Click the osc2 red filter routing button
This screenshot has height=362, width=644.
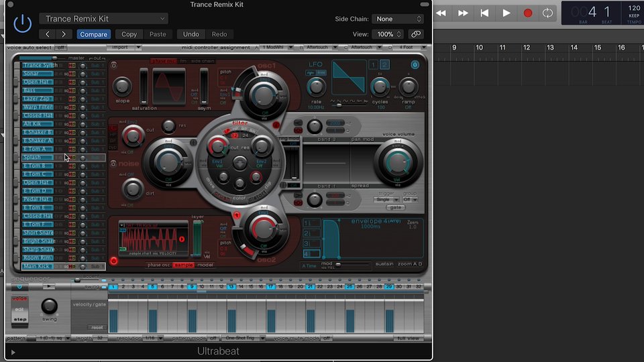pos(237,215)
